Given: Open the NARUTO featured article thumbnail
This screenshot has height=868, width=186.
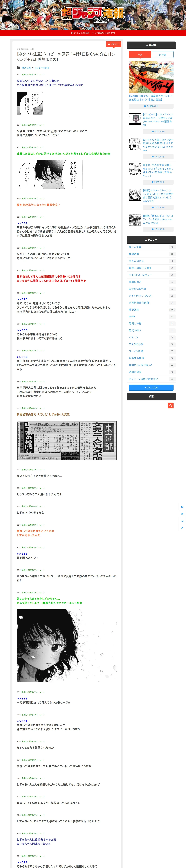Looking at the screenshot, I should (151, 77).
